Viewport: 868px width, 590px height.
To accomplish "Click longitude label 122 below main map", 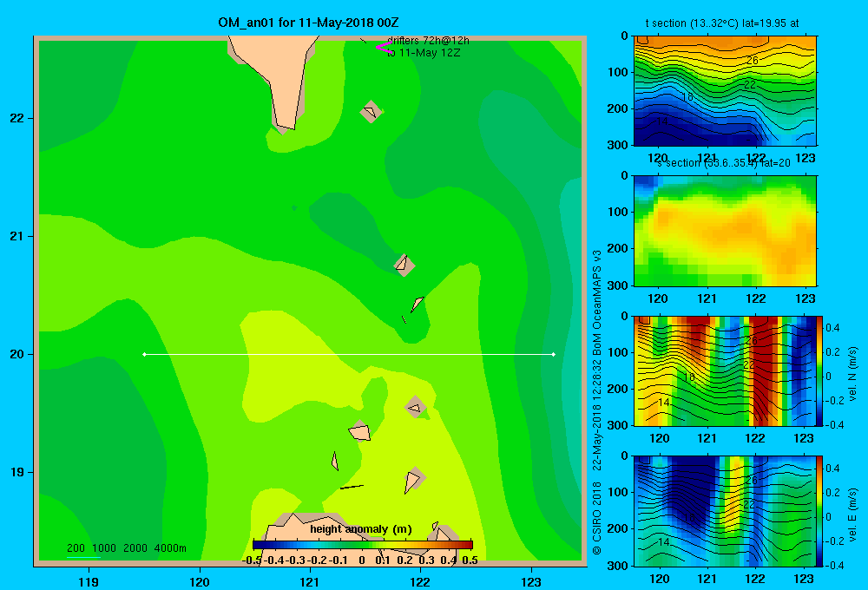I will tap(420, 582).
